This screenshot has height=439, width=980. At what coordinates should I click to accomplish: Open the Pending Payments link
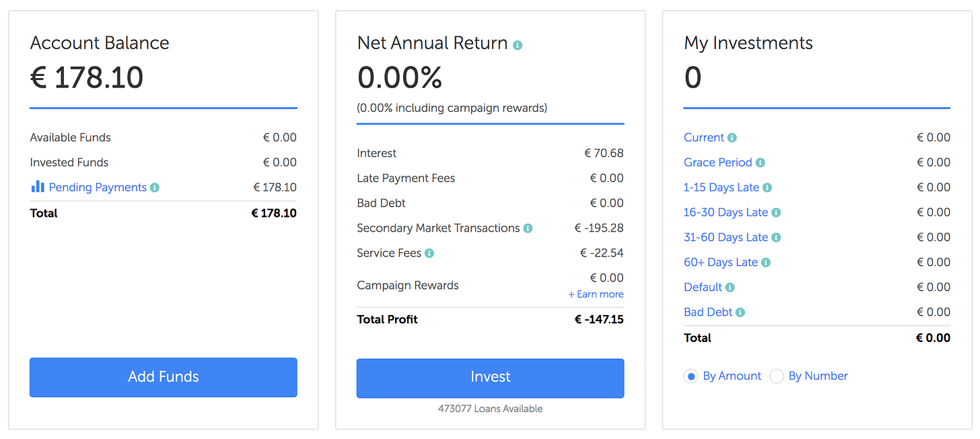click(x=98, y=187)
